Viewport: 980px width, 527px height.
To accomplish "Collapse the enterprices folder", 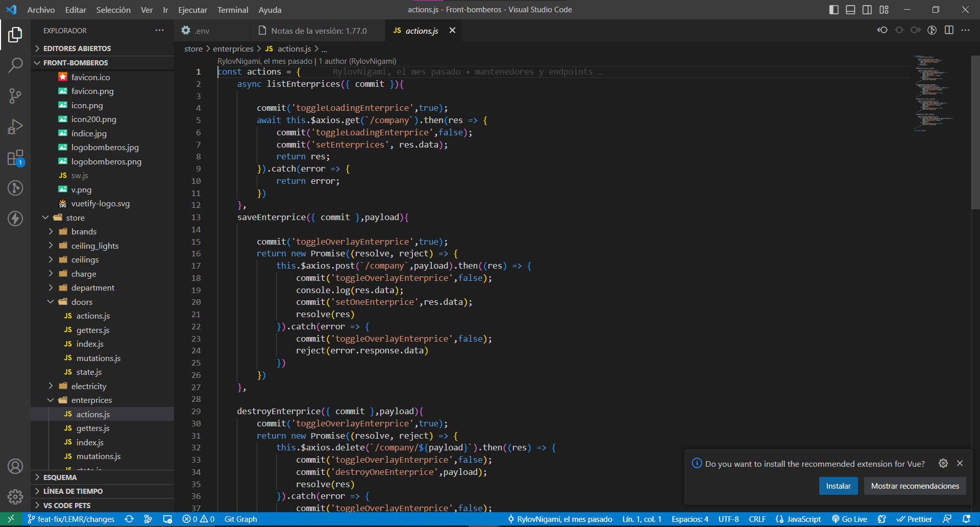I will click(102, 400).
